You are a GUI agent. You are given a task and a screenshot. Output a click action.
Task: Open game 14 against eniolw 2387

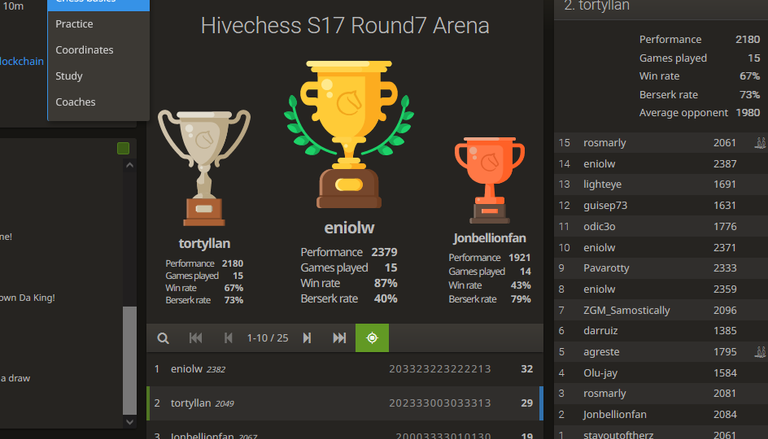(x=661, y=164)
